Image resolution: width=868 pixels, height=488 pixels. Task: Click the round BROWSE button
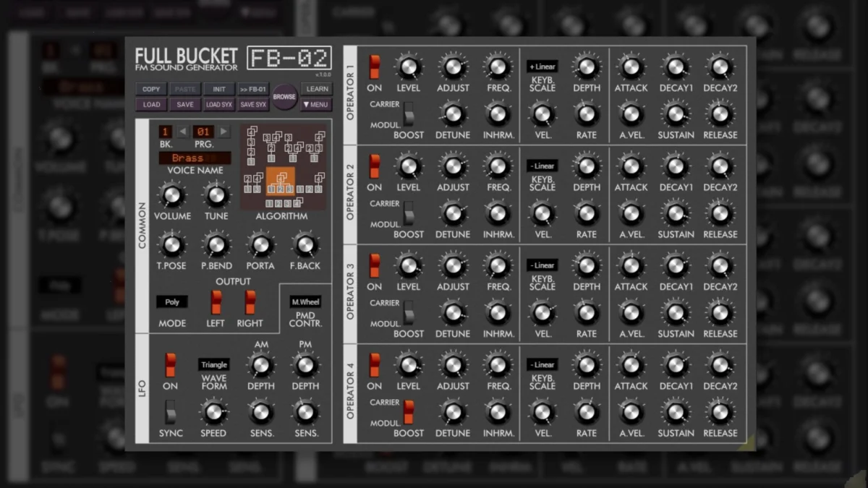pos(284,96)
